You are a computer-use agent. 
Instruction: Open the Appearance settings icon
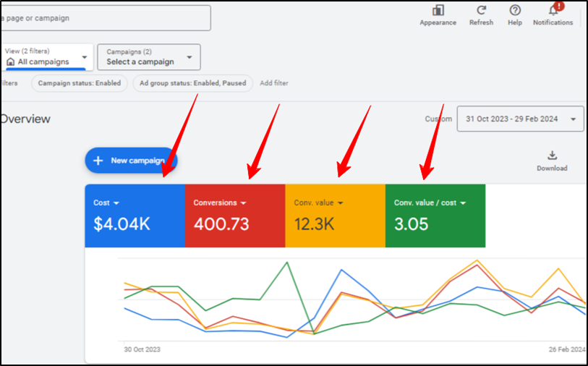tap(438, 11)
